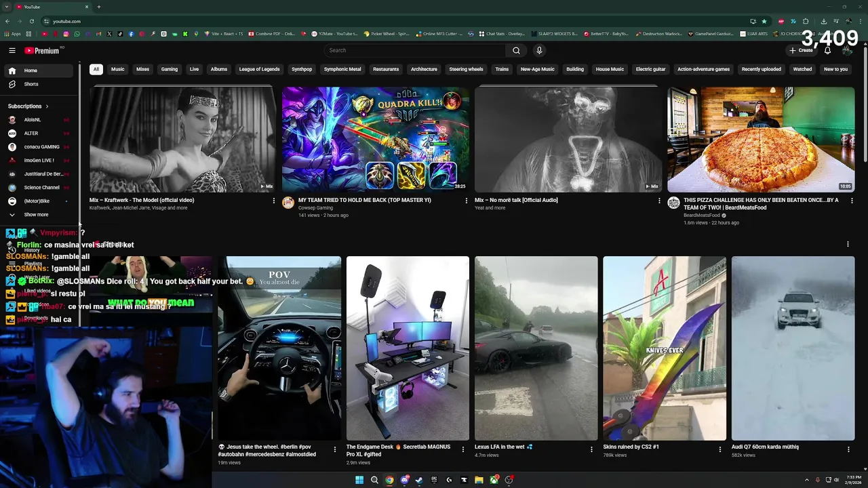868x488 pixels.
Task: Open more options for MY TEAM TRIED video
Action: click(x=467, y=201)
